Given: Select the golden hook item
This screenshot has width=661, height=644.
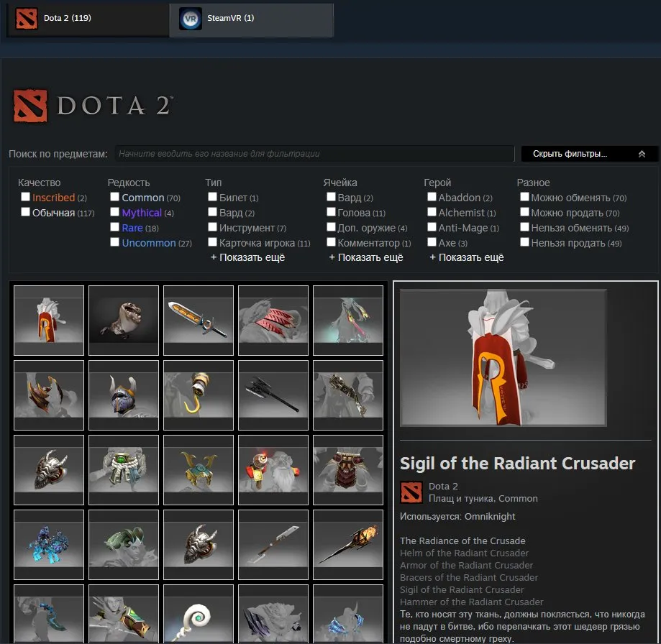Looking at the screenshot, I should point(199,395).
